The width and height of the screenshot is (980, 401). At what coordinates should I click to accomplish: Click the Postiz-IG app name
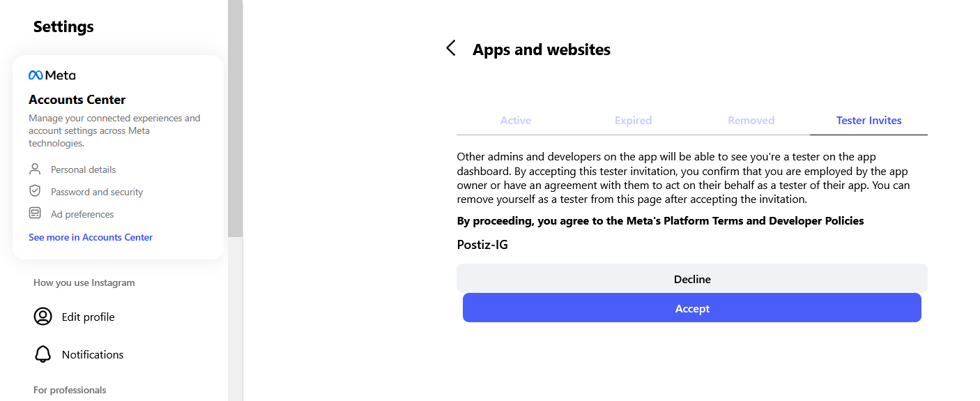[482, 245]
